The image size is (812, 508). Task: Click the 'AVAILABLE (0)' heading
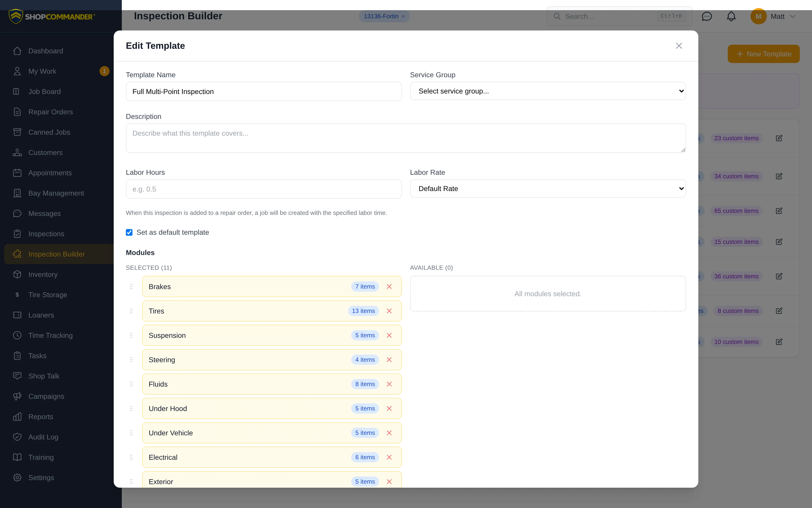[x=431, y=268]
